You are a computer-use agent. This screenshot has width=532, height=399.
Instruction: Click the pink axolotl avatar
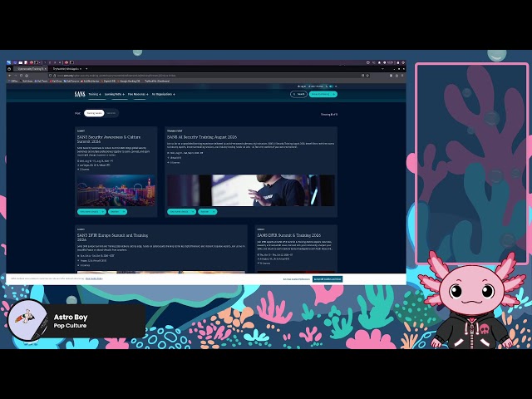point(471,300)
